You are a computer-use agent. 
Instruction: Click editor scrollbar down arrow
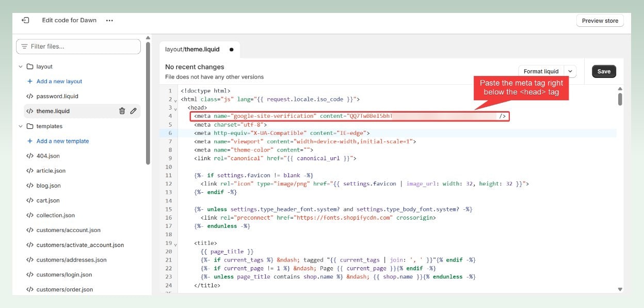[620, 289]
